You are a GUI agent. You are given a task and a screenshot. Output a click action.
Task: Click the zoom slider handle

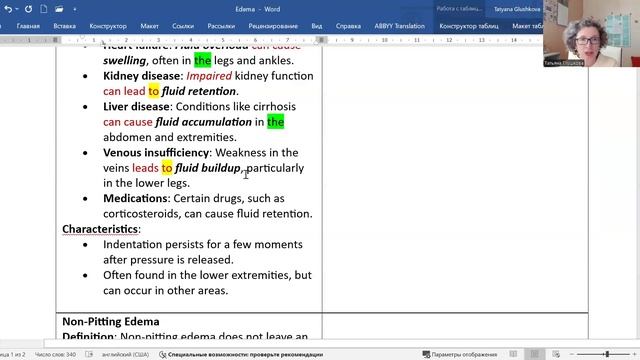pyautogui.click(x=607, y=354)
